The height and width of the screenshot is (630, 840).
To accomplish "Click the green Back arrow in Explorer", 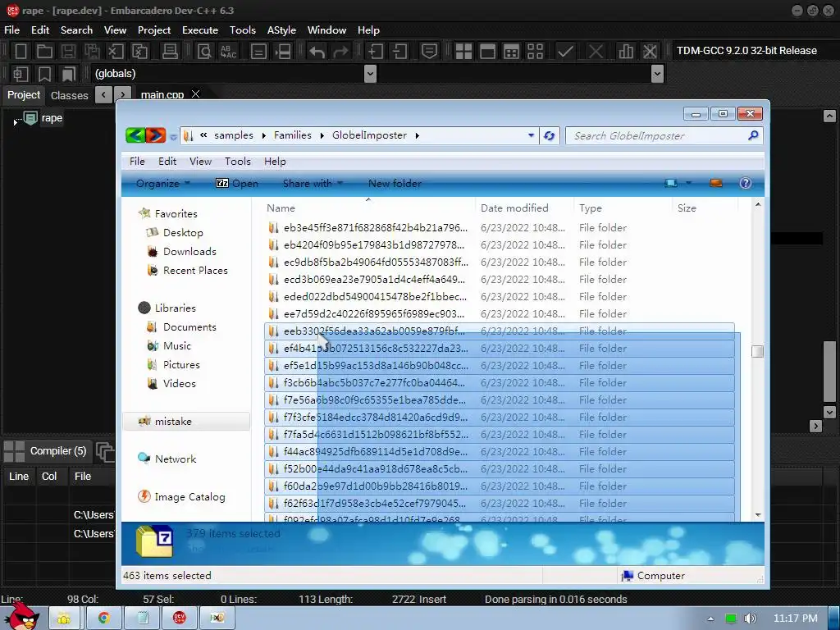I will [x=135, y=135].
